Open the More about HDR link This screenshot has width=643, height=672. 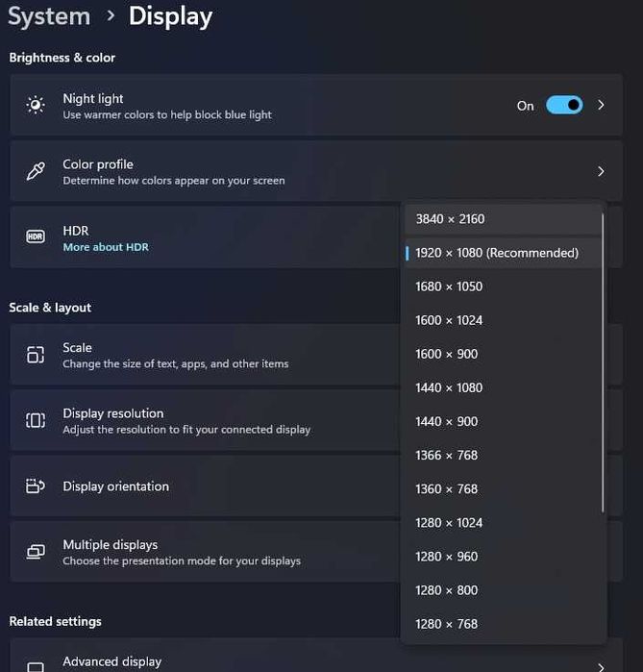point(106,247)
